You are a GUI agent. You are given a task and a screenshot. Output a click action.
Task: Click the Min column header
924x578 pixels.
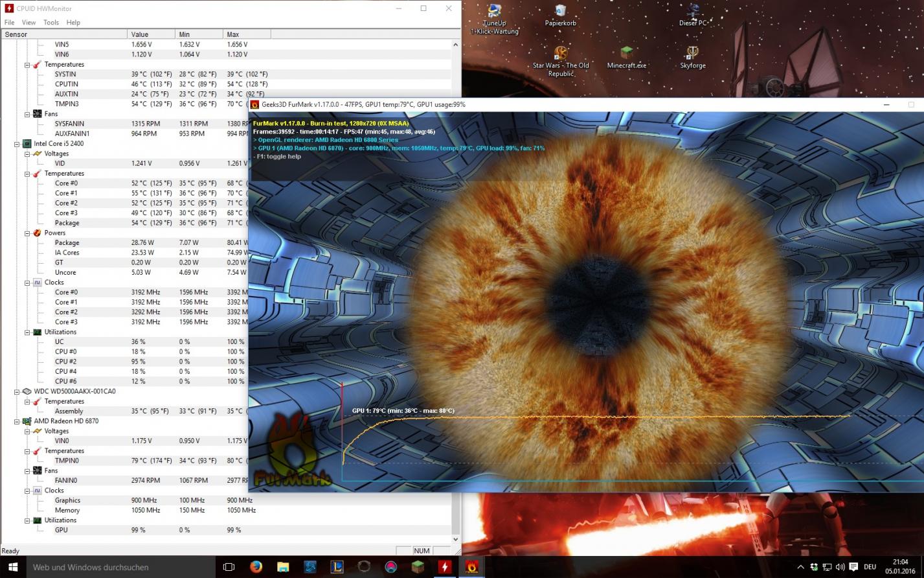tap(199, 34)
